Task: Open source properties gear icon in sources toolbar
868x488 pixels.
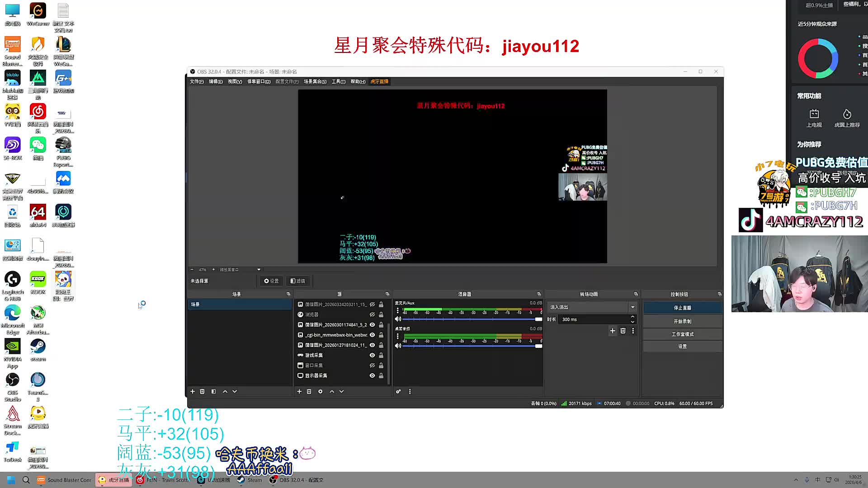Action: pyautogui.click(x=320, y=391)
